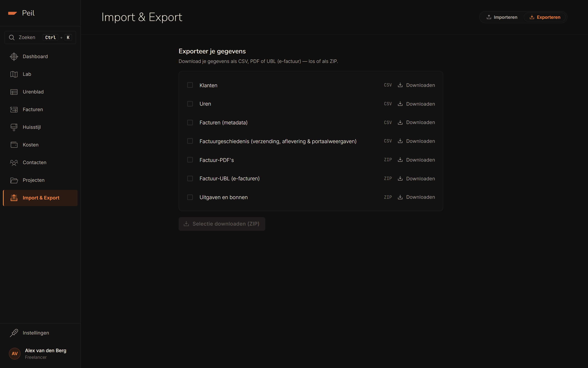Download the Factuurgeschiedenis CSV
Viewport: 588px width, 368px height.
416,141
